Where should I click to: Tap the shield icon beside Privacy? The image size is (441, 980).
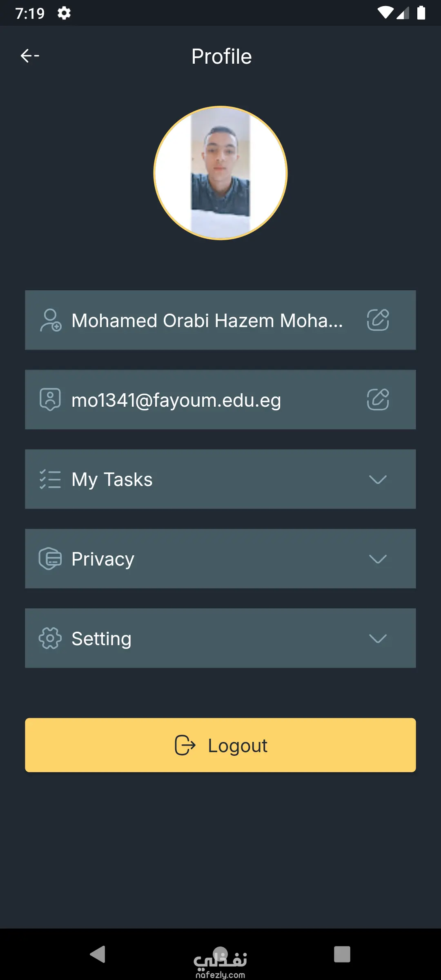(x=50, y=559)
